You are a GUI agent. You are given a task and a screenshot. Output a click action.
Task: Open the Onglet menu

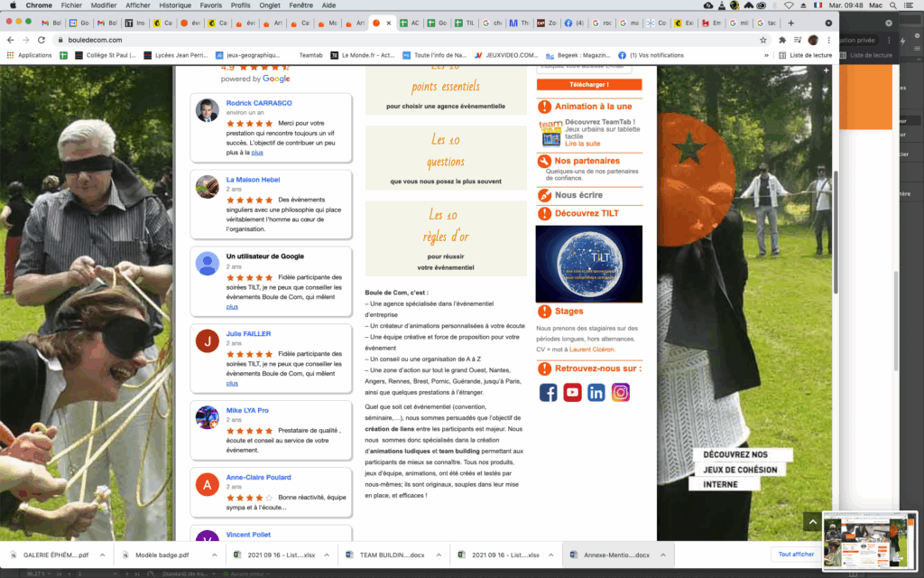coord(270,5)
